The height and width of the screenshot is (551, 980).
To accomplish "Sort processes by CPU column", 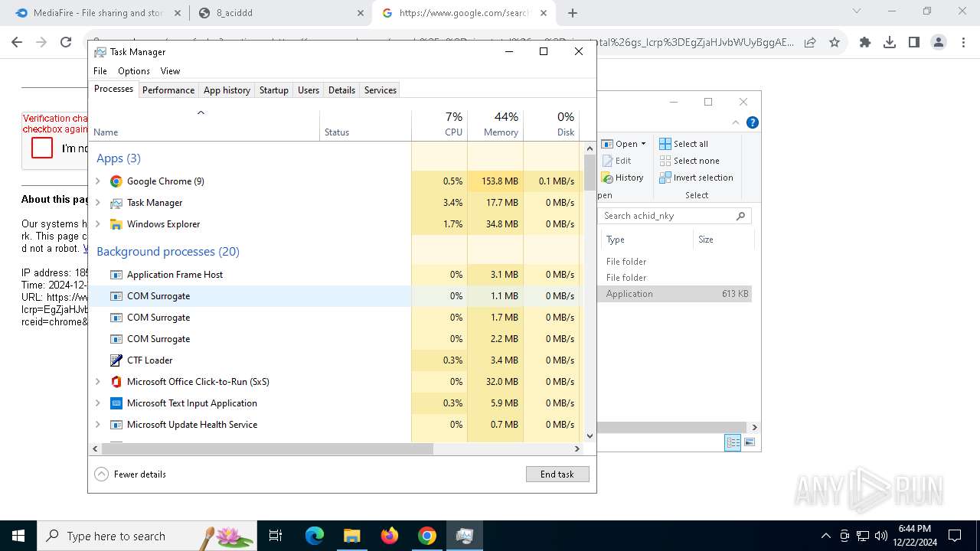I will tap(439, 125).
